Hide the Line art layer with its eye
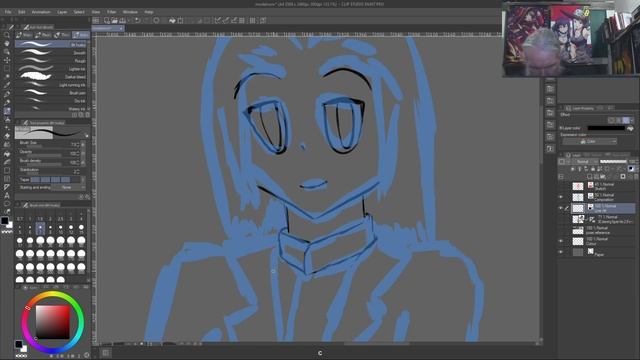The image size is (640, 360). click(561, 208)
